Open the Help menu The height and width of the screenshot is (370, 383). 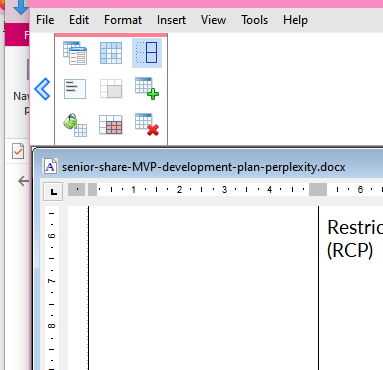click(295, 20)
